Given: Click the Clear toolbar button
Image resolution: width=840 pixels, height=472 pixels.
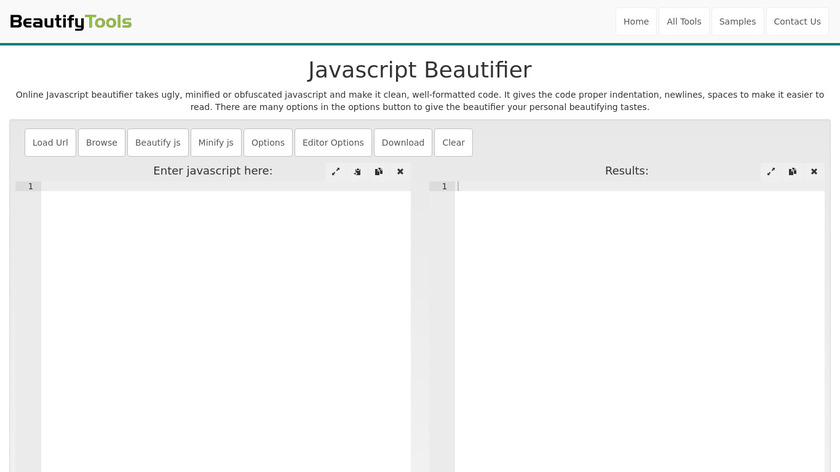Looking at the screenshot, I should [x=453, y=143].
